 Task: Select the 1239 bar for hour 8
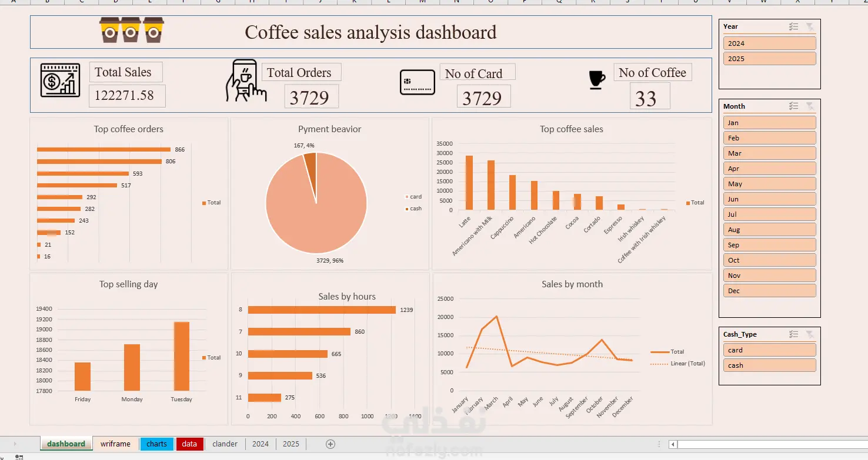(322, 310)
